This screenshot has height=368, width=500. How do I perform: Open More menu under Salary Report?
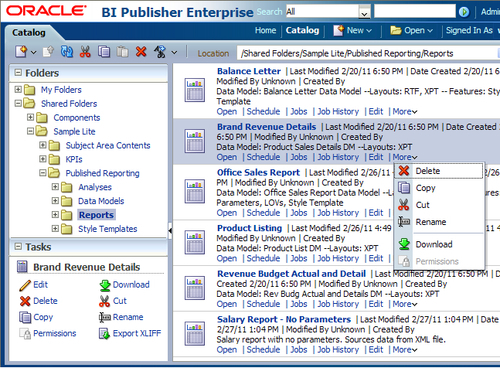[x=405, y=350]
